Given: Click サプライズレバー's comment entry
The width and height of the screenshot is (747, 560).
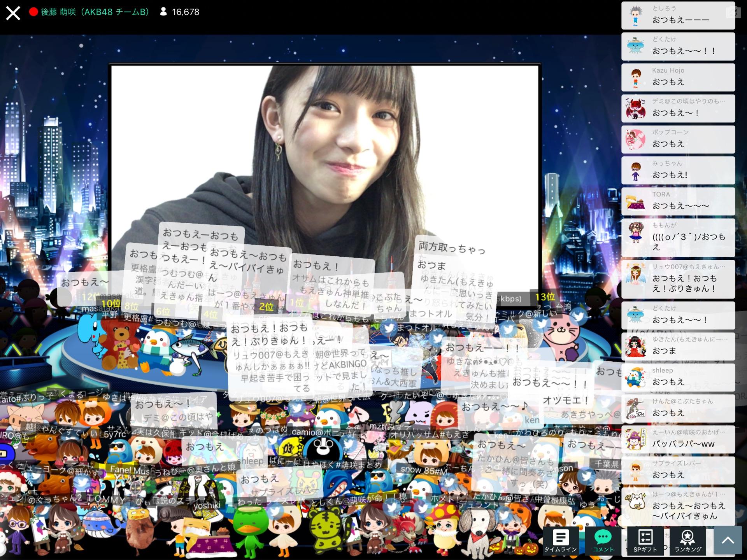Looking at the screenshot, I should pos(678,470).
